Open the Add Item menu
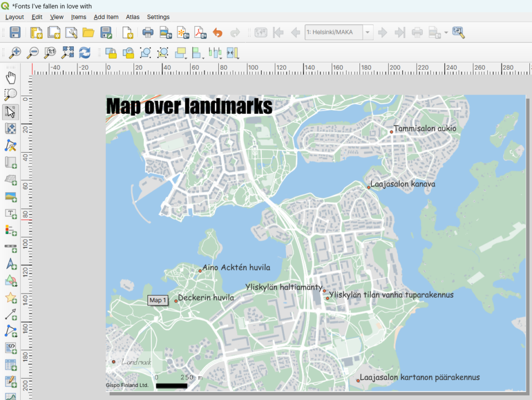This screenshot has width=532, height=400. pos(106,17)
